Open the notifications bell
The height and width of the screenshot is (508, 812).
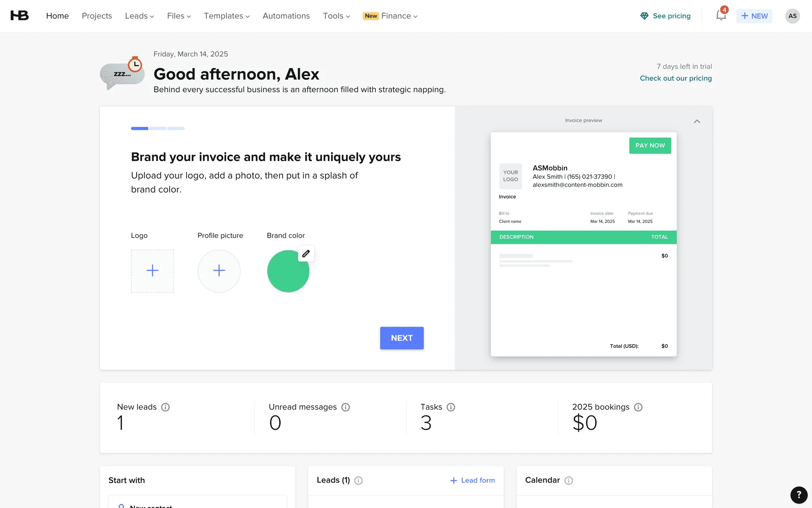tap(721, 16)
